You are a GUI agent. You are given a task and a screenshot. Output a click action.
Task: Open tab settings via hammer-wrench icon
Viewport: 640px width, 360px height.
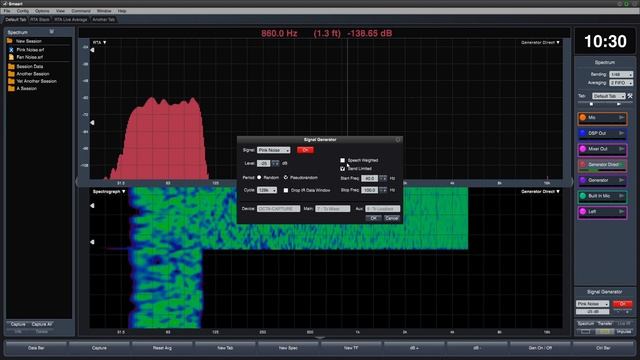[x=630, y=96]
